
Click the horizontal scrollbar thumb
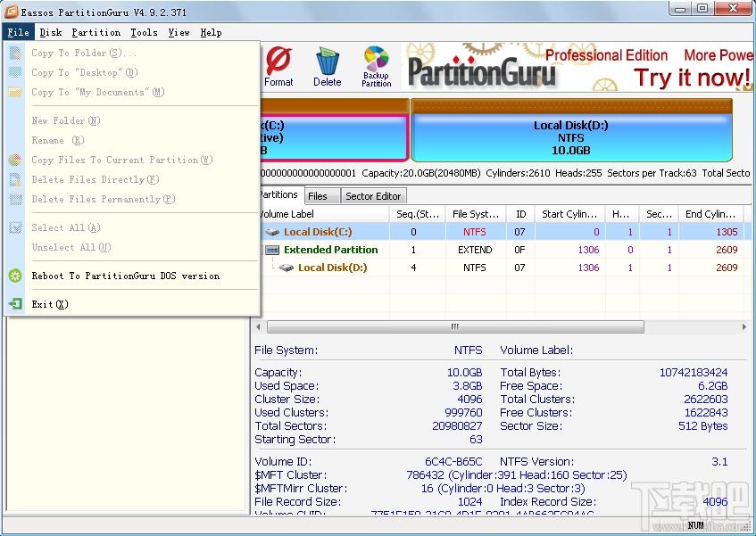pyautogui.click(x=455, y=327)
